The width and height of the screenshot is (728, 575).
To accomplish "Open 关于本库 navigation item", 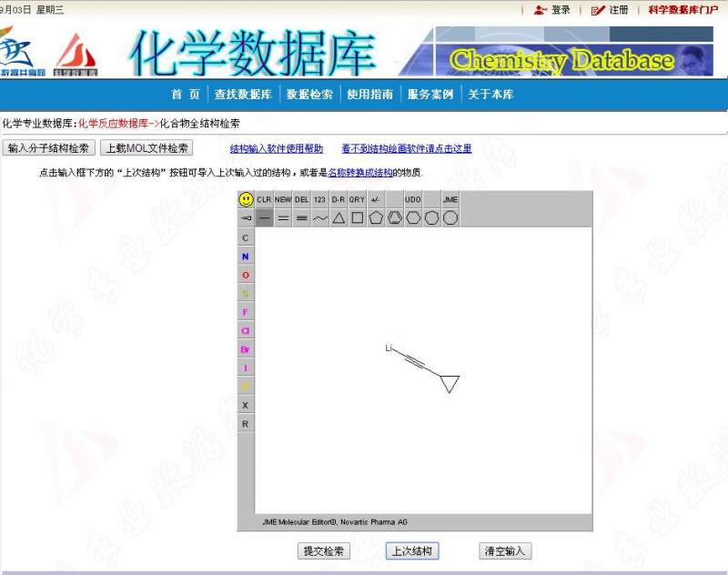I will pos(490,95).
